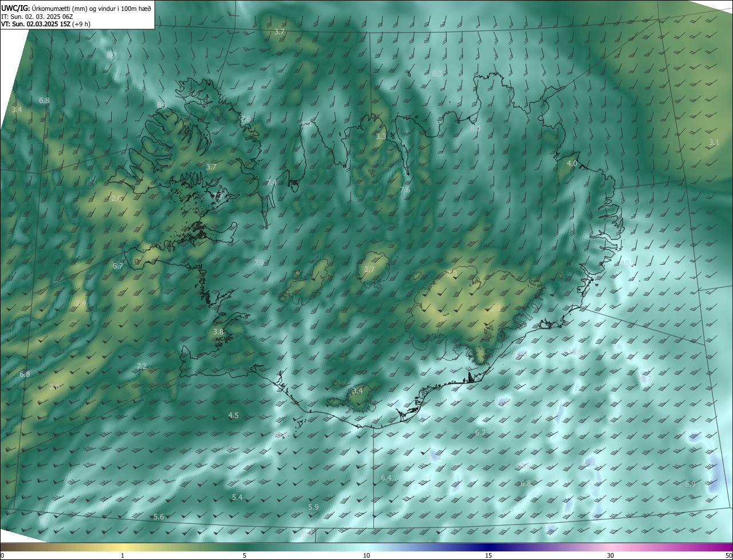Click the '6.4' value on the map
Viewport: 733px width, 560px height.
pyautogui.click(x=386, y=478)
